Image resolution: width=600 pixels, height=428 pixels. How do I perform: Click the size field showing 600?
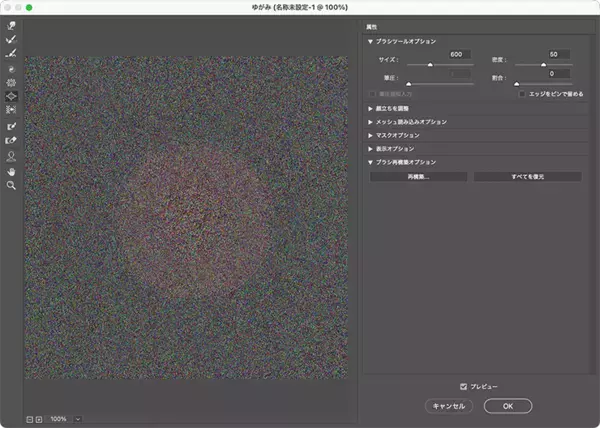[460, 54]
